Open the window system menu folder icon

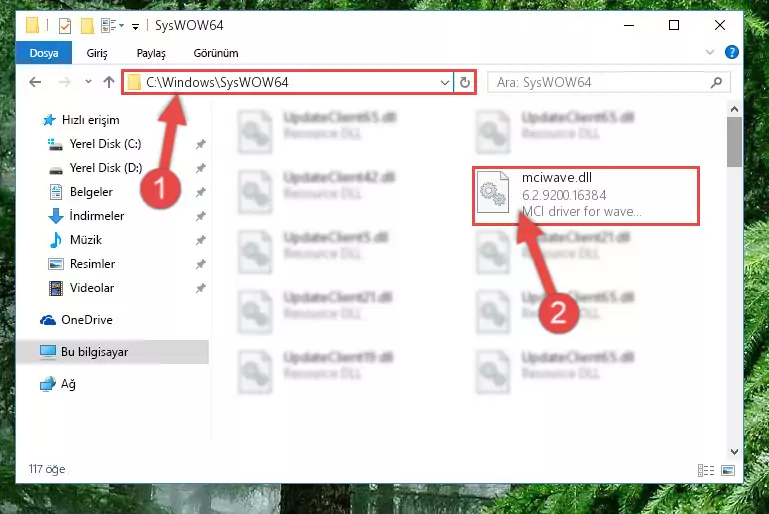tap(32, 25)
